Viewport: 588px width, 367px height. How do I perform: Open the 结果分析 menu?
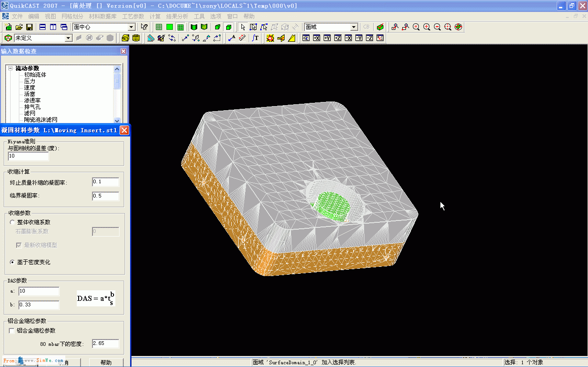click(177, 16)
